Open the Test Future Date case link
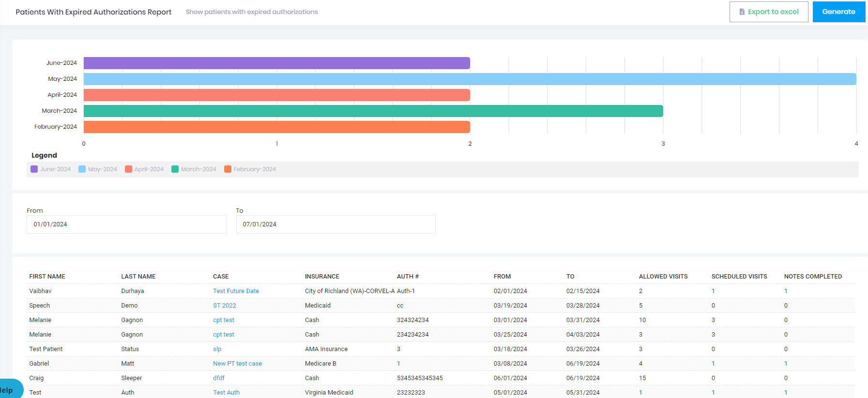The width and height of the screenshot is (868, 398). (236, 291)
